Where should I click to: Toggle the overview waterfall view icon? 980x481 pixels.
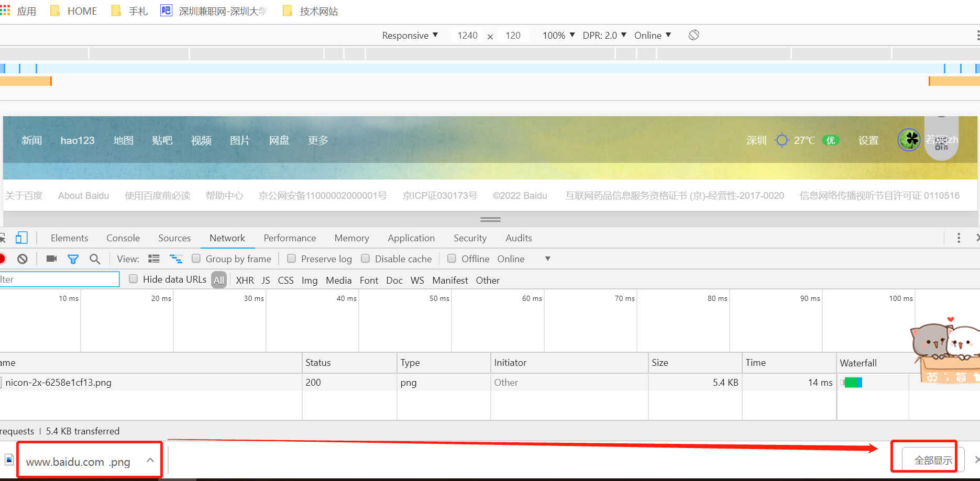[176, 259]
